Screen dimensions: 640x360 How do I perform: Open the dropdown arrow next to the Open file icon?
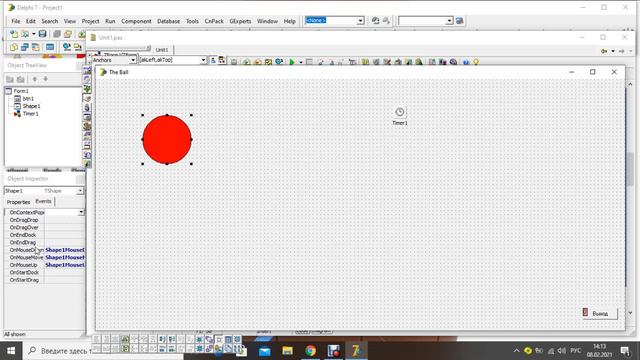pos(33,34)
